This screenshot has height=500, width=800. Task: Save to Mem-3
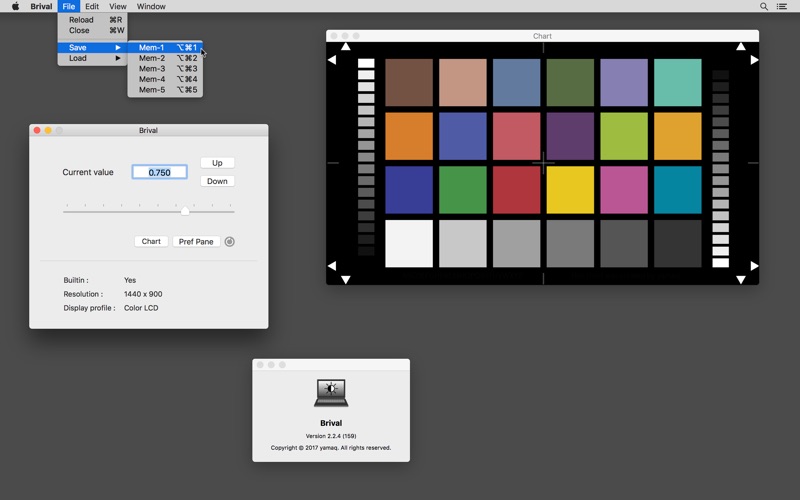tap(165, 68)
